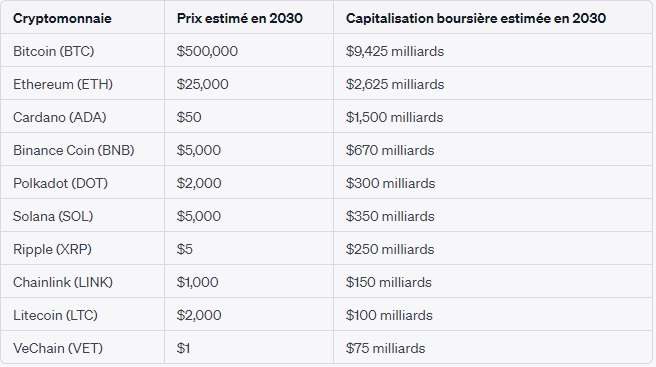Click the $1,000 Chainlink price value
Screen dimensions: 656x367
click(x=197, y=282)
